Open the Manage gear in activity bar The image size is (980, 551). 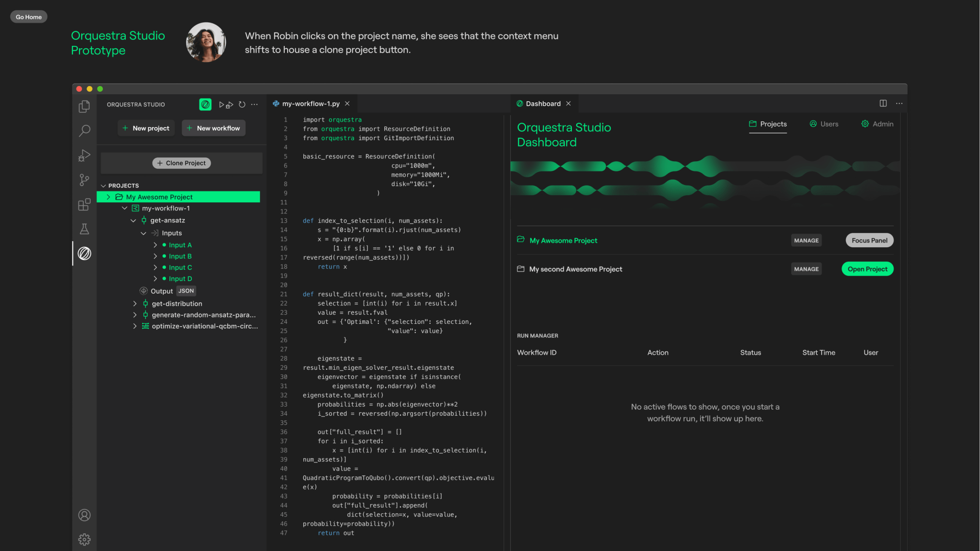[x=84, y=540]
